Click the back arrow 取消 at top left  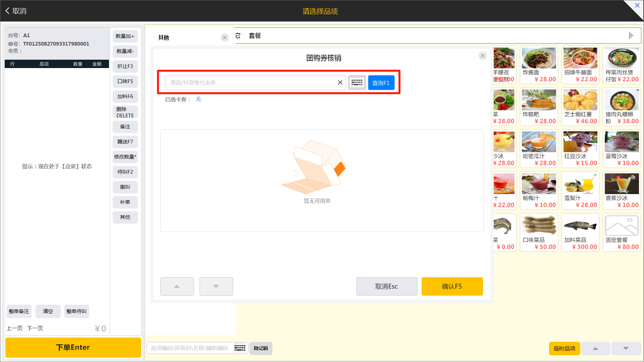(16, 11)
